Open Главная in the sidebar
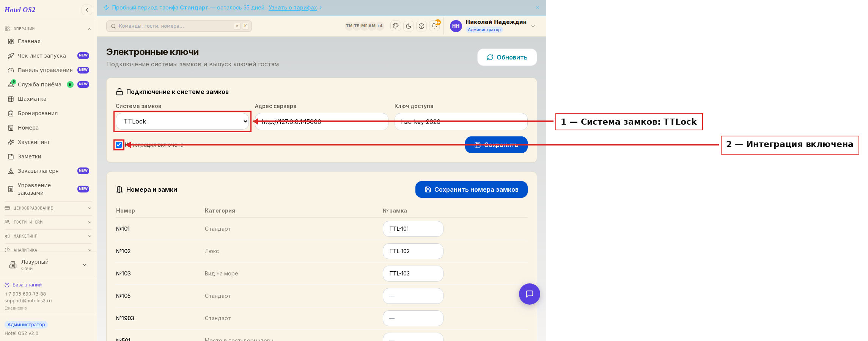 click(48, 41)
